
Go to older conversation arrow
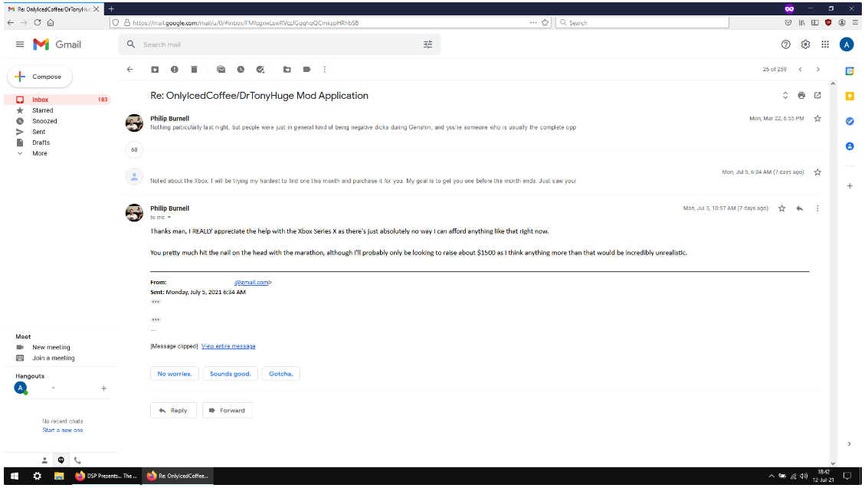[x=818, y=69]
